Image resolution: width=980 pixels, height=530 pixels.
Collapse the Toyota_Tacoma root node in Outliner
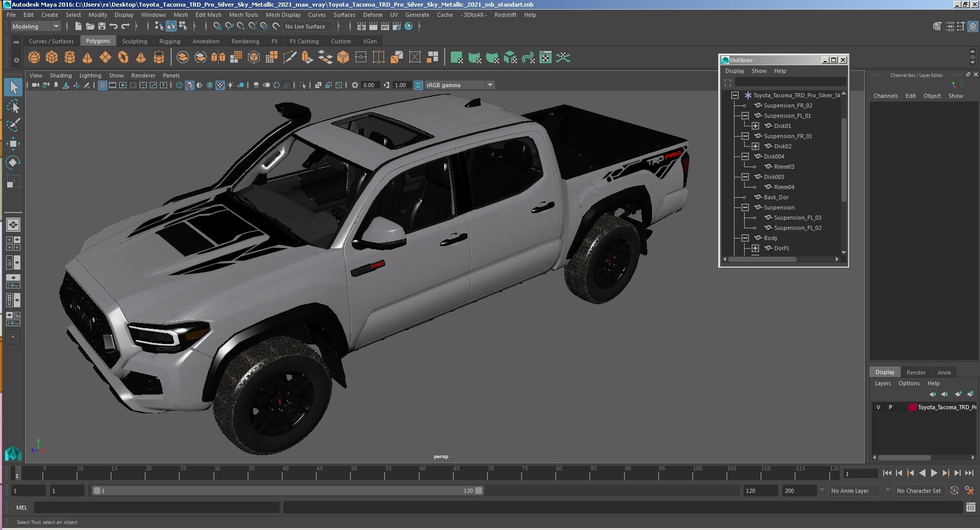(735, 95)
